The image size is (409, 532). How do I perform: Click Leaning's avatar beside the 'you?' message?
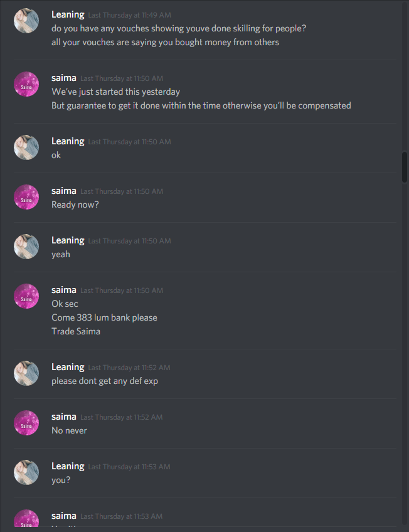(26, 472)
